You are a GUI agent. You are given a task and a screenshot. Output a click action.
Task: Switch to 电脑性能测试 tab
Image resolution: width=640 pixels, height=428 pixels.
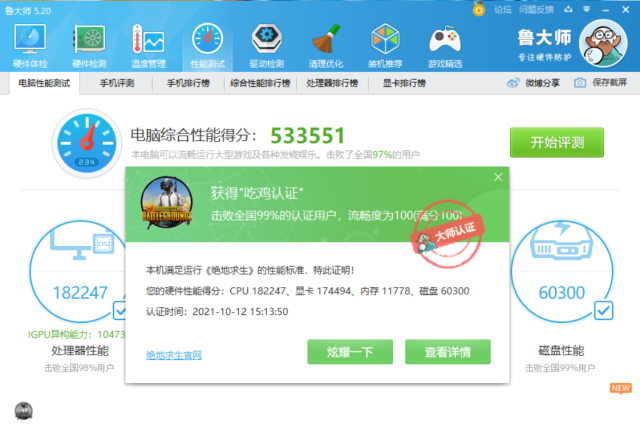tap(44, 83)
